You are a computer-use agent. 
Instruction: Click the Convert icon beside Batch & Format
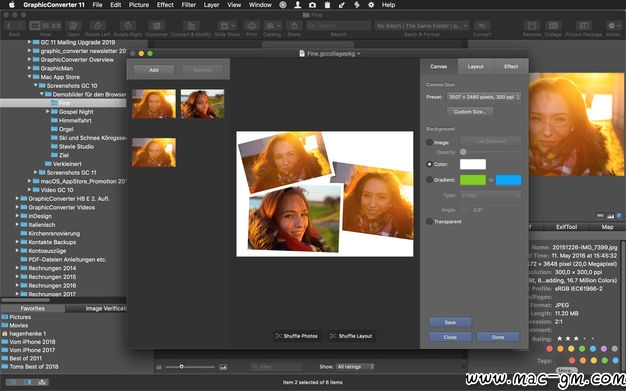482,26
